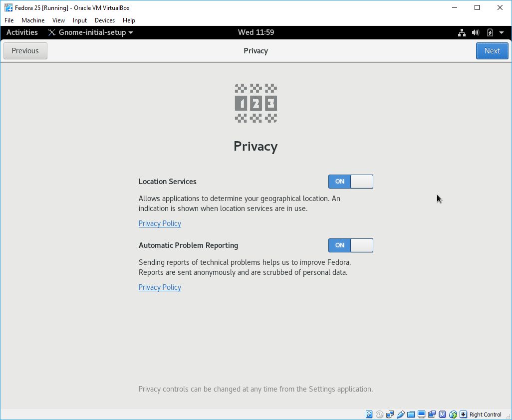512x420 pixels.
Task: Click the Next button
Action: (x=492, y=51)
